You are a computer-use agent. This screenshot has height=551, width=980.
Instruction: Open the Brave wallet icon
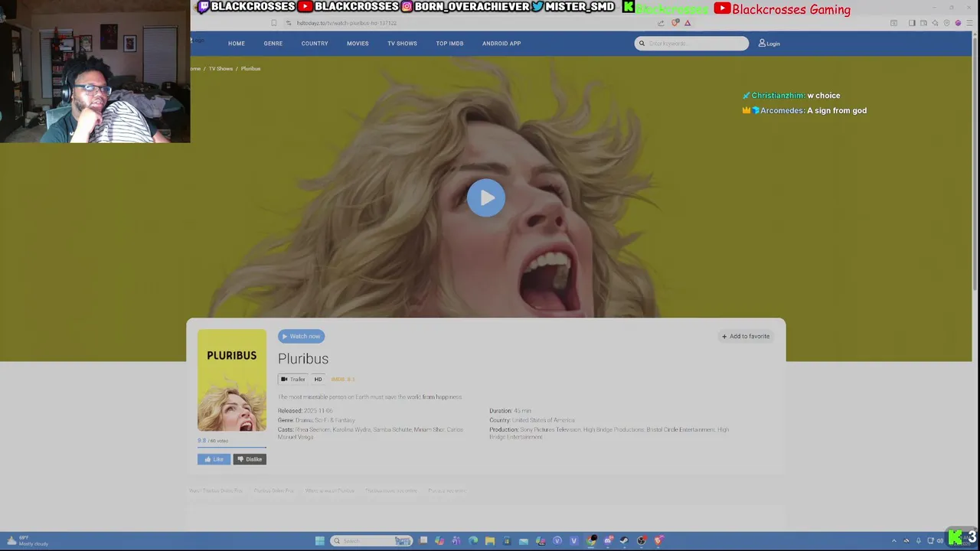click(923, 23)
